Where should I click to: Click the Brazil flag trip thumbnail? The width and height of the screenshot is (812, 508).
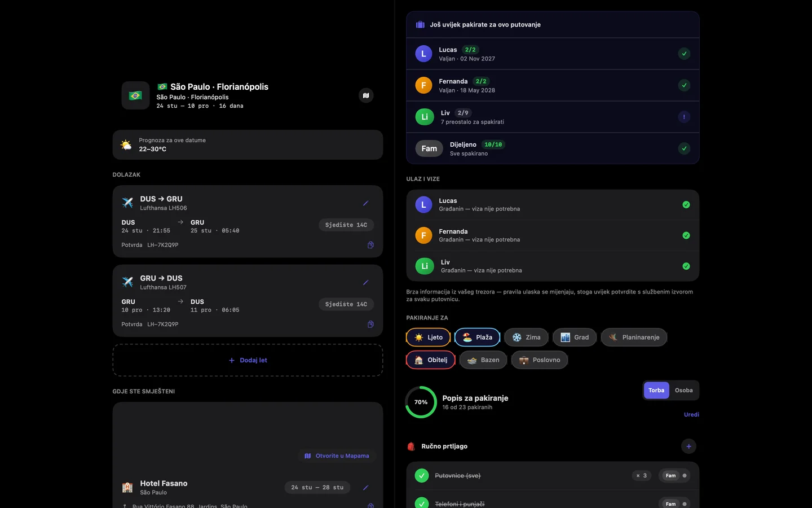pyautogui.click(x=135, y=95)
